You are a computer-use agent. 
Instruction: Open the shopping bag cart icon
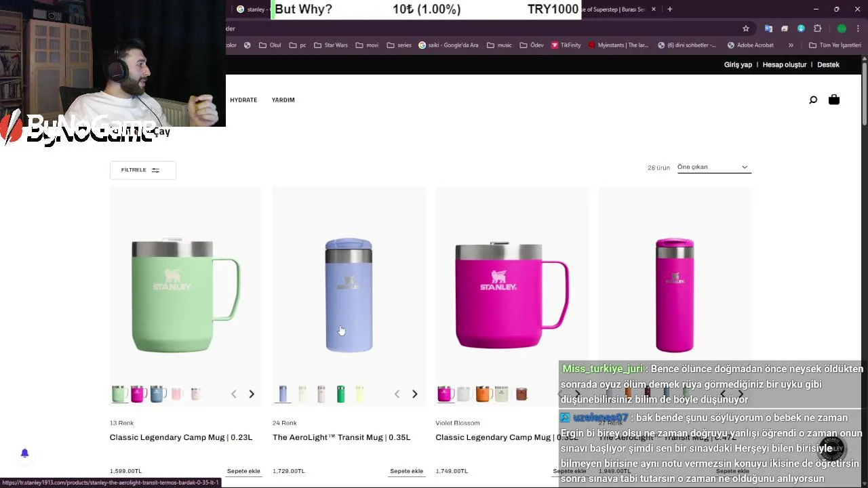coord(834,100)
